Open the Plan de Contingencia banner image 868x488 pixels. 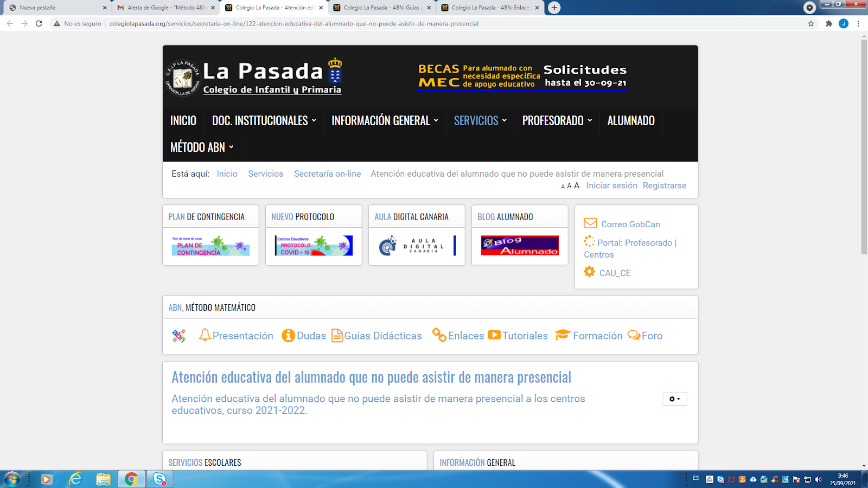[x=210, y=246]
